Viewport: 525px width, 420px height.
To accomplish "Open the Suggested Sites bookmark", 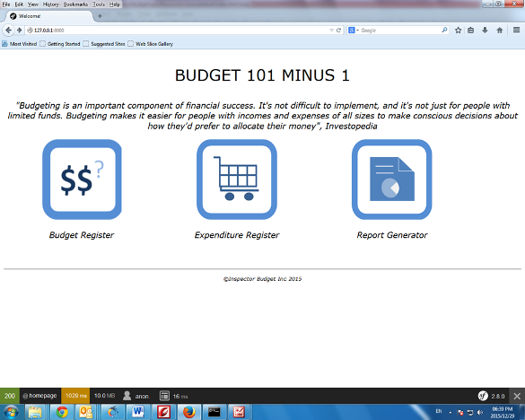I will 104,44.
